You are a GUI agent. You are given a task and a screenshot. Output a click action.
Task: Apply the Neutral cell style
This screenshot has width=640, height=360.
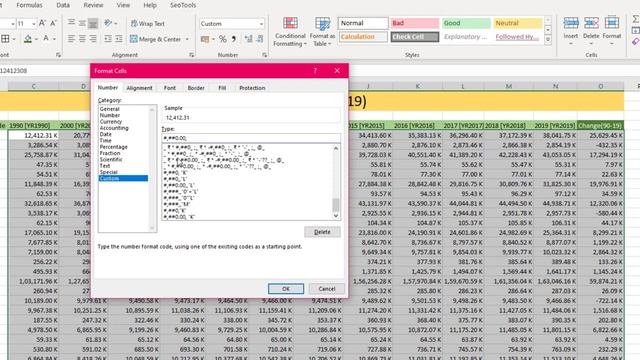[518, 23]
